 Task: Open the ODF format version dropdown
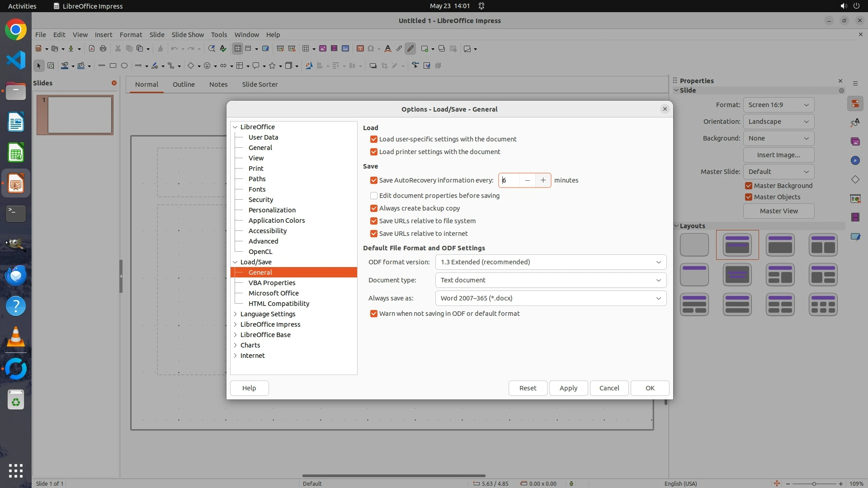[550, 262]
